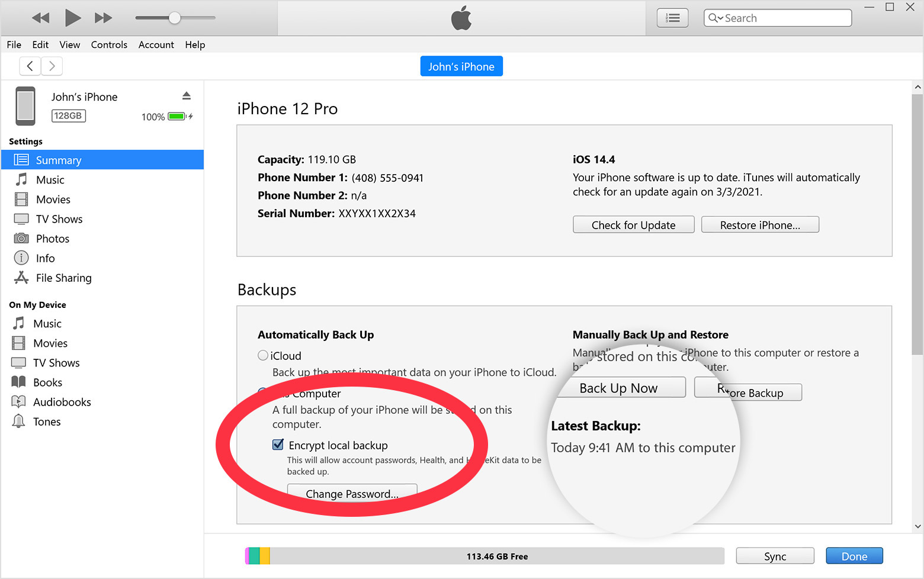Viewport: 924px width, 579px height.
Task: Open Audiobooks label under On My Device
Action: coord(62,402)
